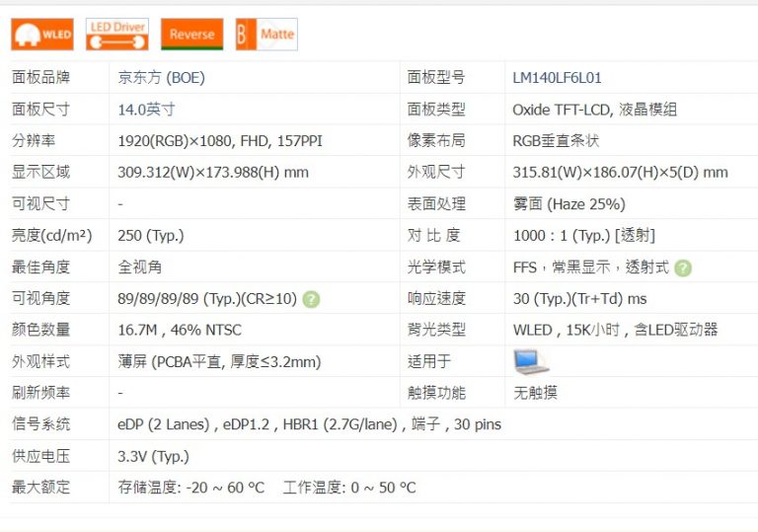Select touch value 无触摸
Viewport: 758px width, 532px height.
tap(535, 393)
